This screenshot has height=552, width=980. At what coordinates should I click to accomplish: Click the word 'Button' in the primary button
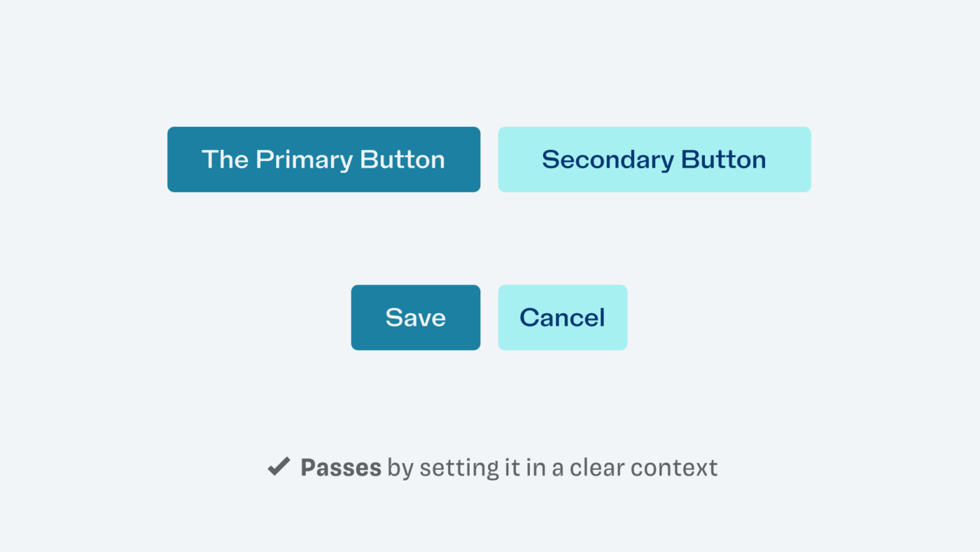[402, 160]
